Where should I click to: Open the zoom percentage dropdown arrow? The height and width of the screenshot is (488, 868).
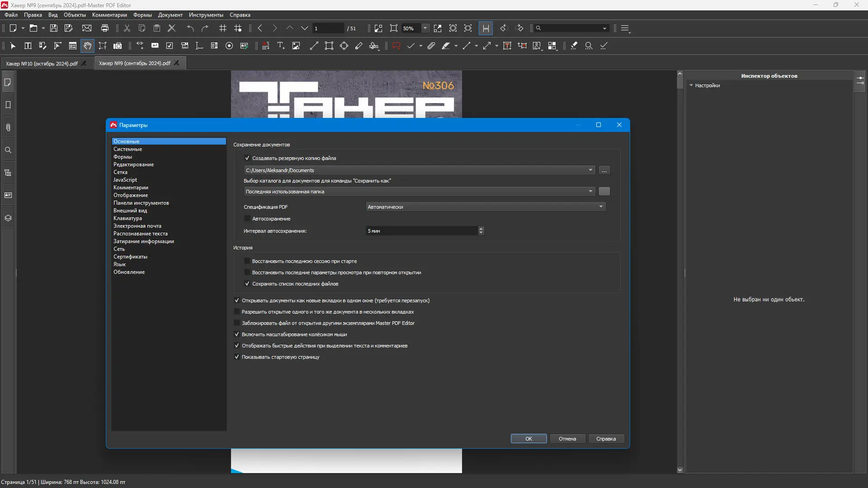425,28
